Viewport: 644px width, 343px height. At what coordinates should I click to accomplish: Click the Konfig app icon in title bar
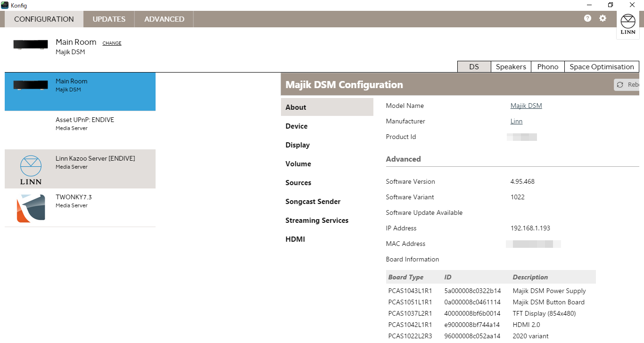coord(5,5)
